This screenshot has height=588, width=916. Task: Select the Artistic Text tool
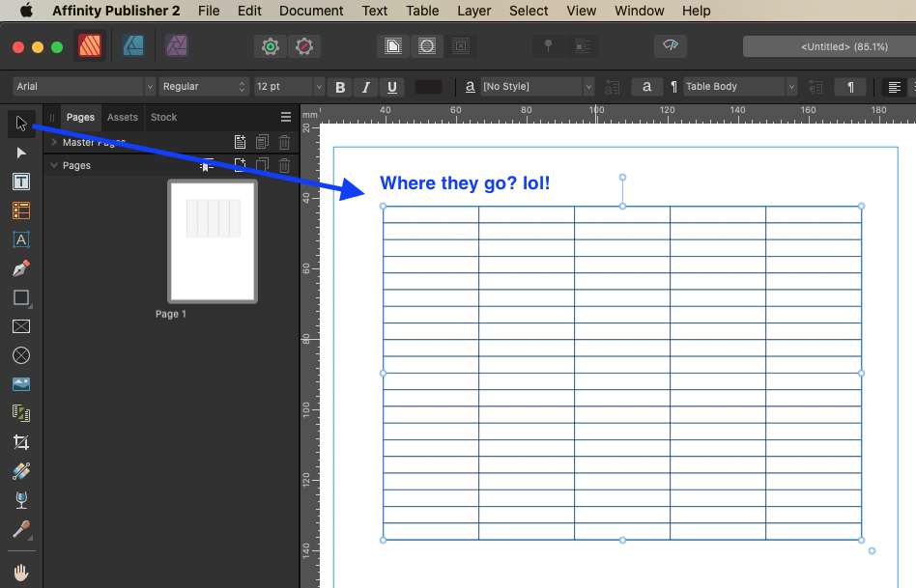[x=20, y=239]
